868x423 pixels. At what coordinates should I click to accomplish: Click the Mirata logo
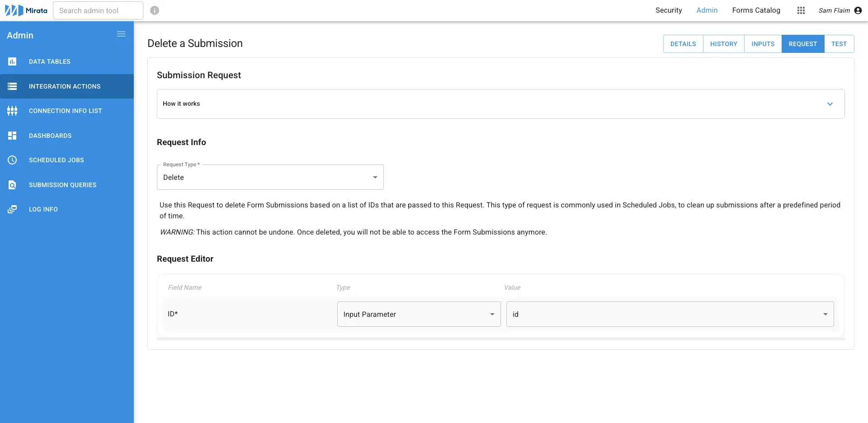(x=25, y=10)
